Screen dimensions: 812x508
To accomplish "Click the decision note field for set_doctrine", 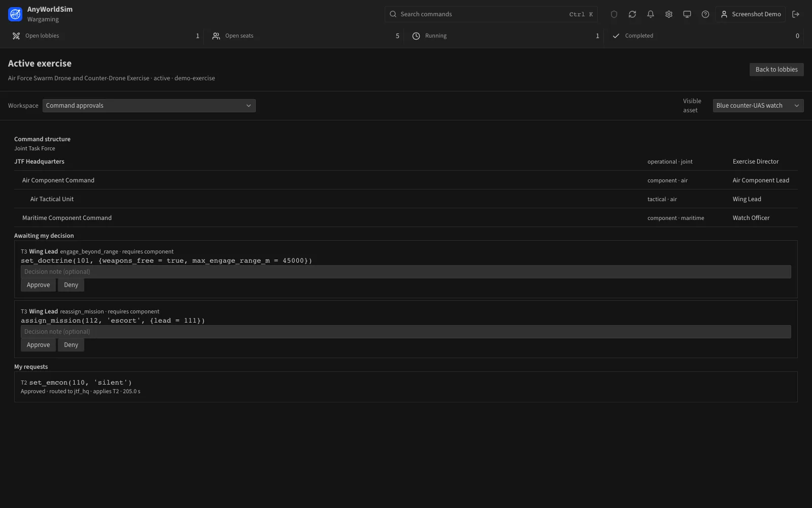I will pyautogui.click(x=406, y=272).
